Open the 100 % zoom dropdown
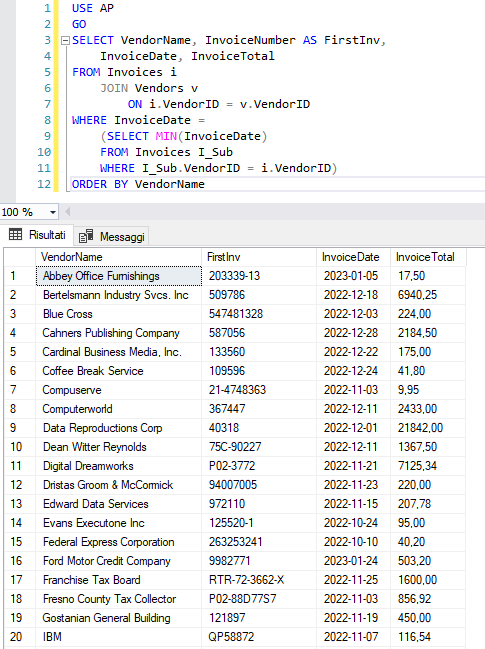The height and width of the screenshot is (649, 485). click(53, 212)
